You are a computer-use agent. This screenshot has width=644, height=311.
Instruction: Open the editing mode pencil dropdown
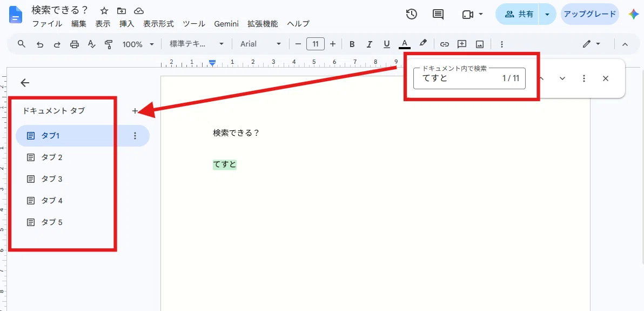point(592,44)
